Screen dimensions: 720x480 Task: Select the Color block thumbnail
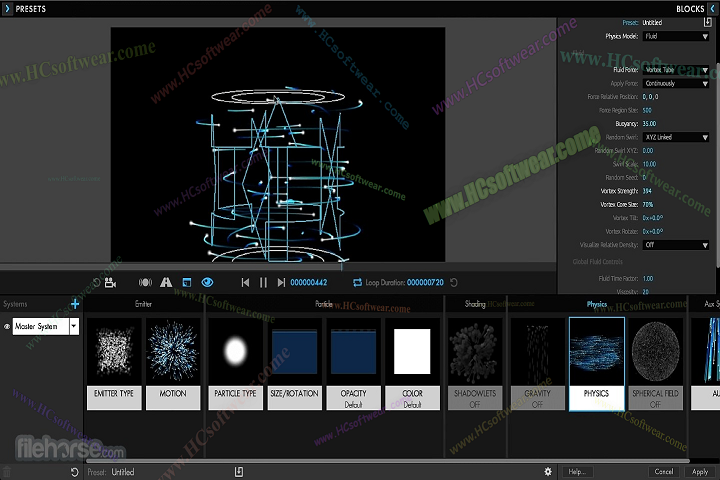(412, 352)
